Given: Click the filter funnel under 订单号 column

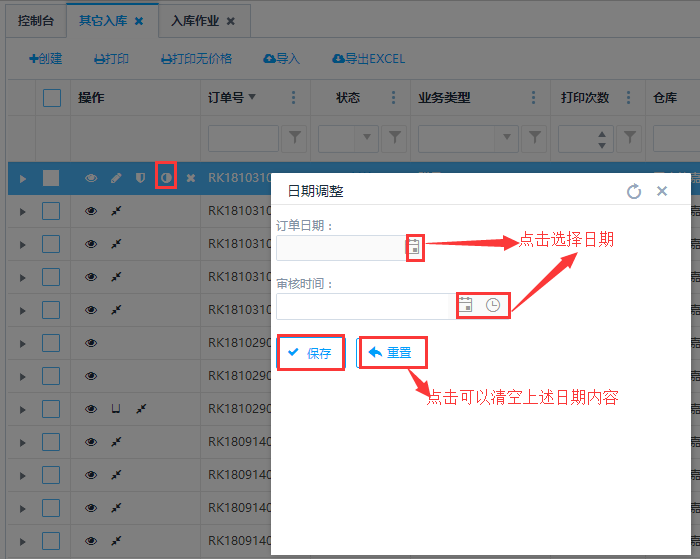Looking at the screenshot, I should coord(295,137).
